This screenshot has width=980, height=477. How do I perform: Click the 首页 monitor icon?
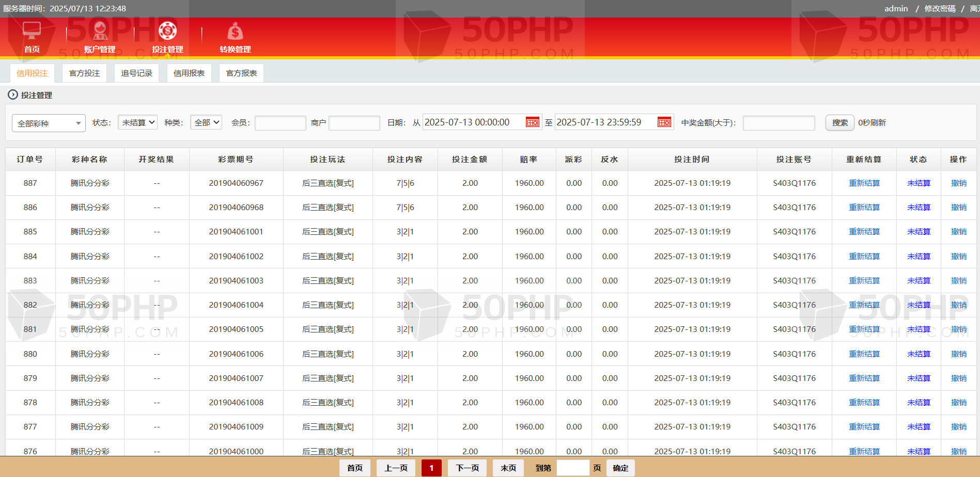coord(32,31)
